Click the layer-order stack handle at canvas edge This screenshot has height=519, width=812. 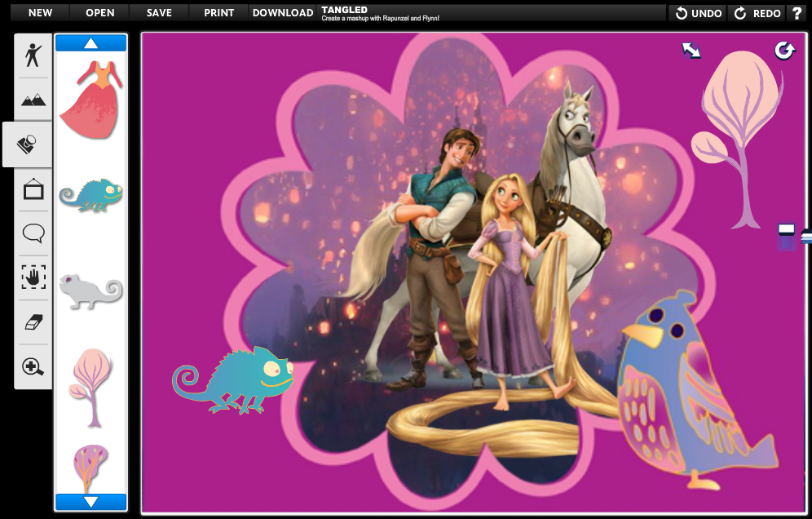click(806, 237)
